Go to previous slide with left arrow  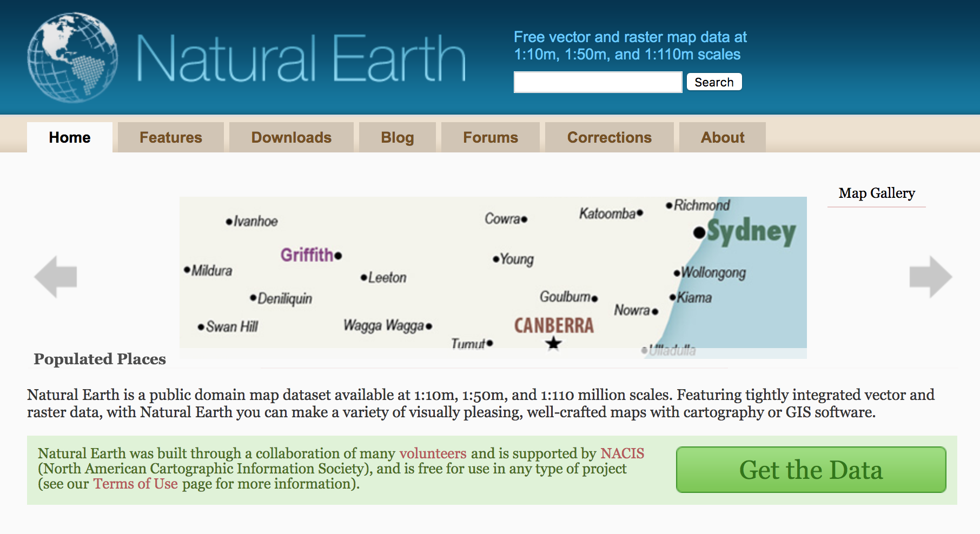coord(56,277)
